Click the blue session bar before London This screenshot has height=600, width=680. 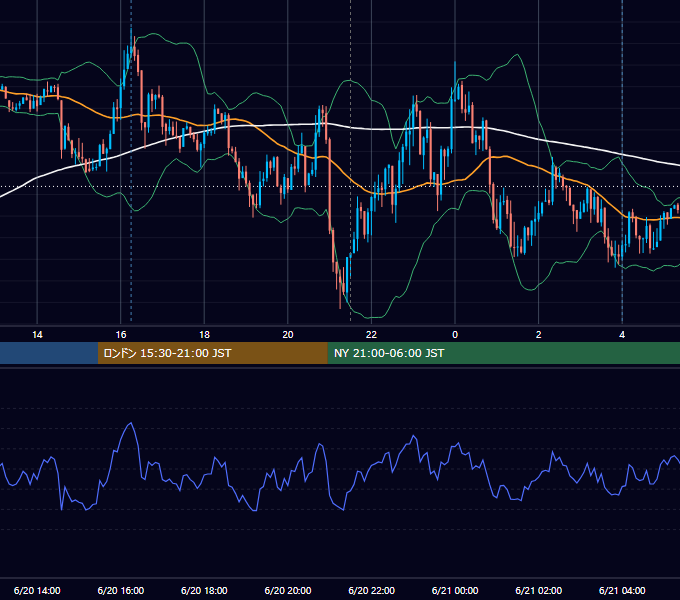[49, 353]
